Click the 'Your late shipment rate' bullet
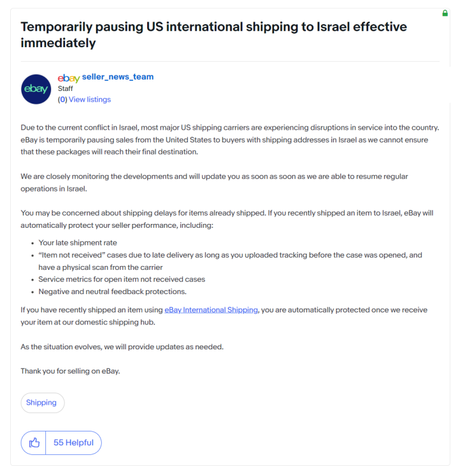 point(78,243)
